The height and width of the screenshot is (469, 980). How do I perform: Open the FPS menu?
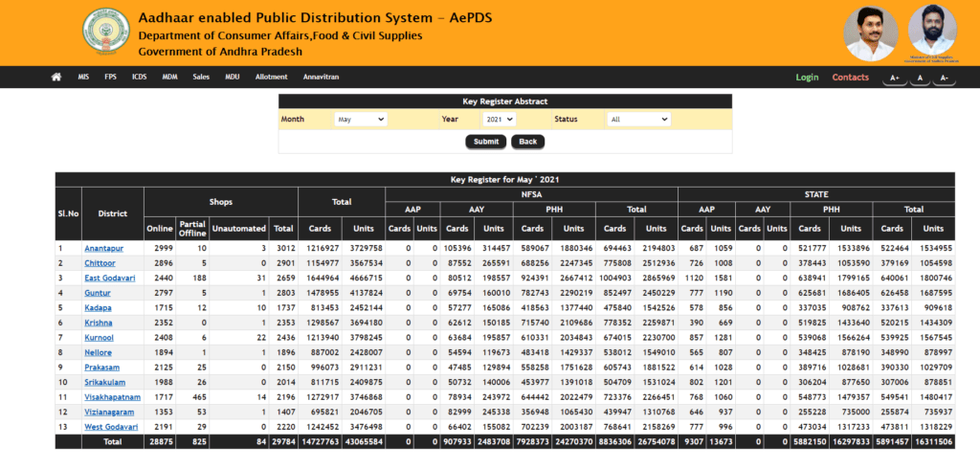(x=111, y=77)
